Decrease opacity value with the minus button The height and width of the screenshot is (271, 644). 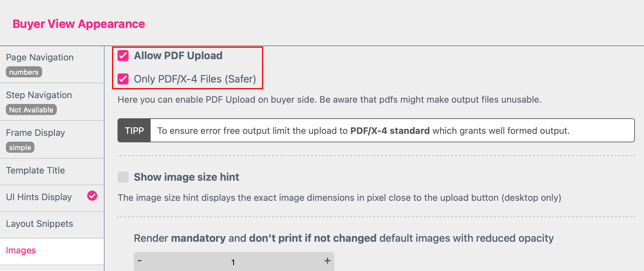point(140,261)
